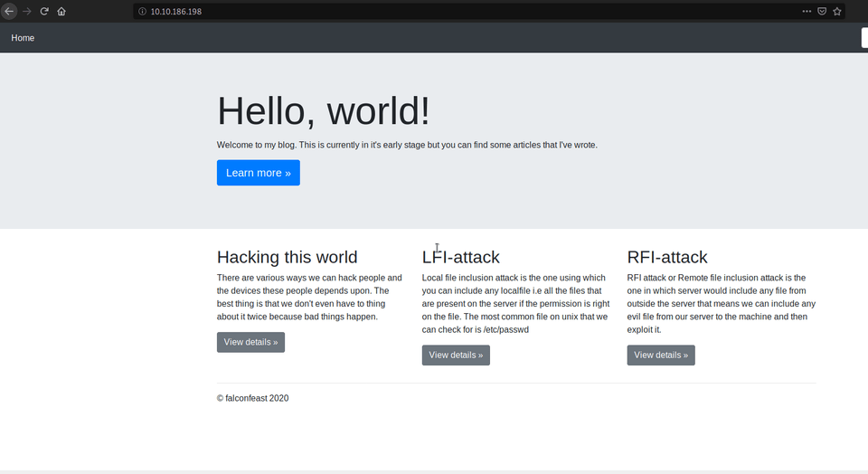Screen dimensions: 868x474
Task: View details for Hacking this world
Action: click(250, 342)
